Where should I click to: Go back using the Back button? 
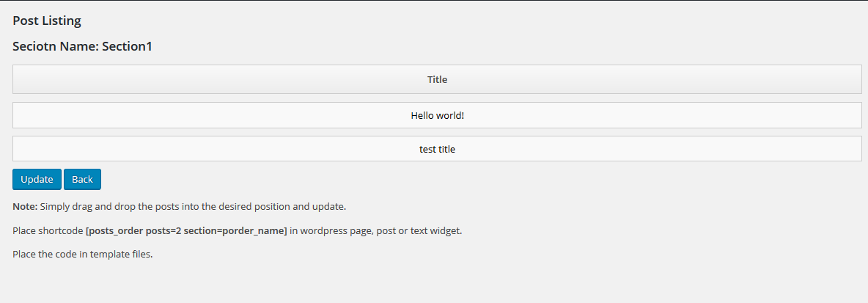(x=82, y=180)
